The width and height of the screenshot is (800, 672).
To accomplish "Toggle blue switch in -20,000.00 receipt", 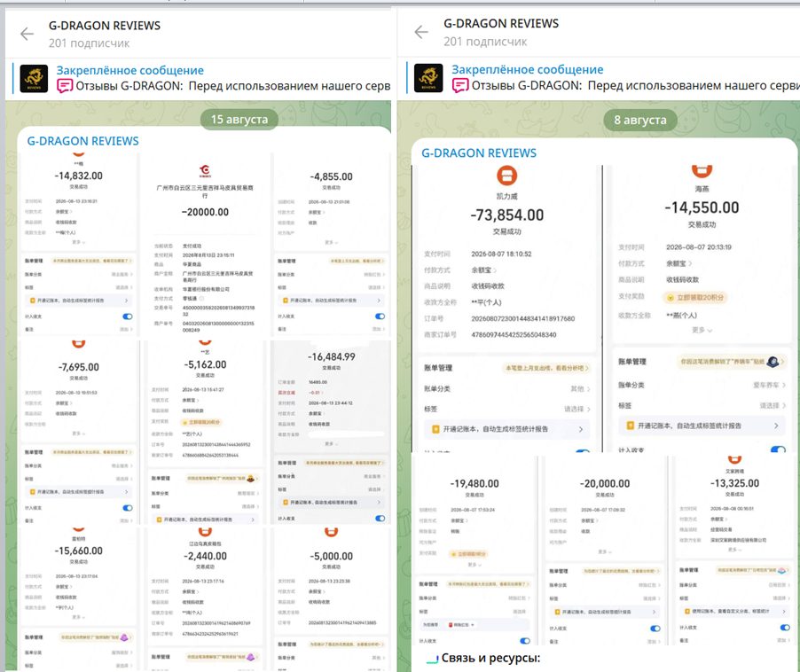I will coord(655,629).
